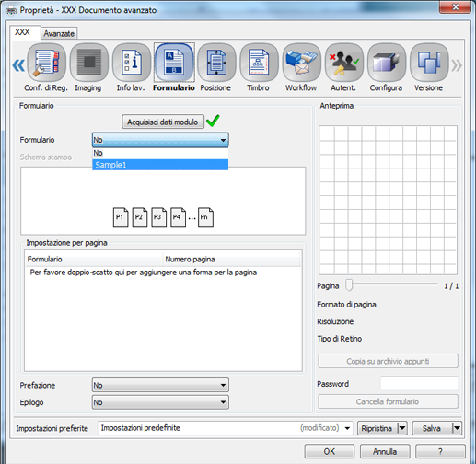
Task: Select the Configura icon
Action: click(387, 63)
